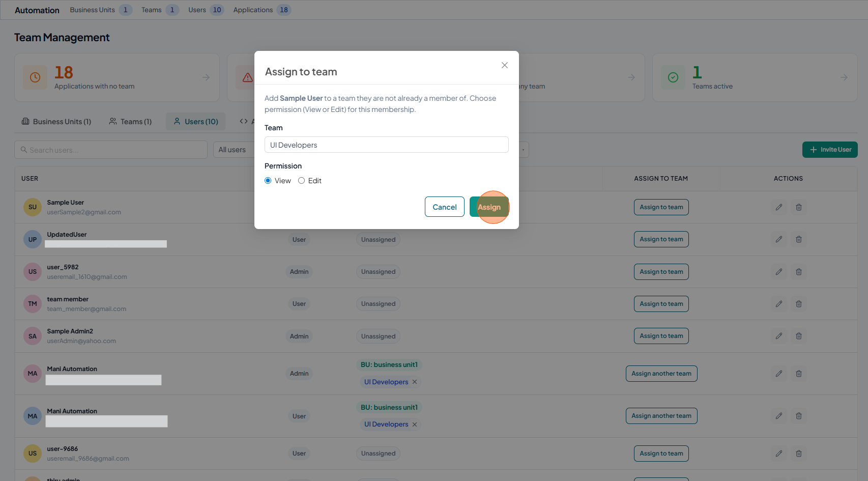The image size is (868, 481).
Task: Edit Mani Automation Admin row pencil icon
Action: pos(779,374)
